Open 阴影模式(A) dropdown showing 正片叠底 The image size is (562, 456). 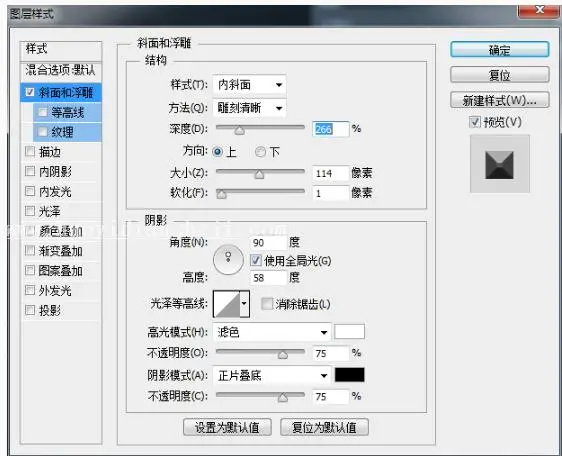(x=272, y=376)
